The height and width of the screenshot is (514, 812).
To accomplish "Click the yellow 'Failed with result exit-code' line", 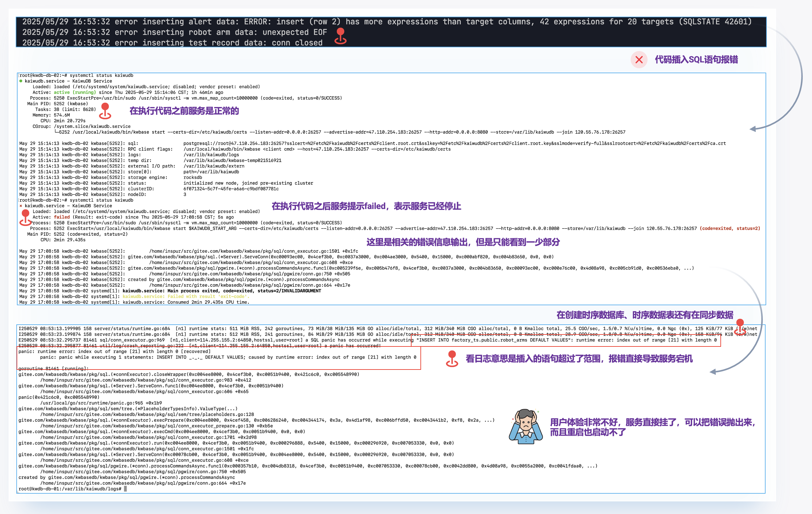I will click(x=186, y=296).
